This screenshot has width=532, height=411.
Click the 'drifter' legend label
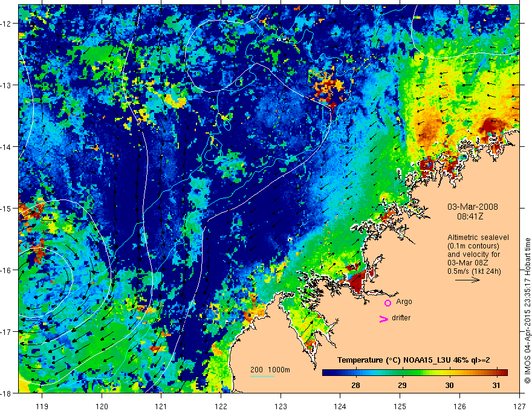[x=401, y=318]
